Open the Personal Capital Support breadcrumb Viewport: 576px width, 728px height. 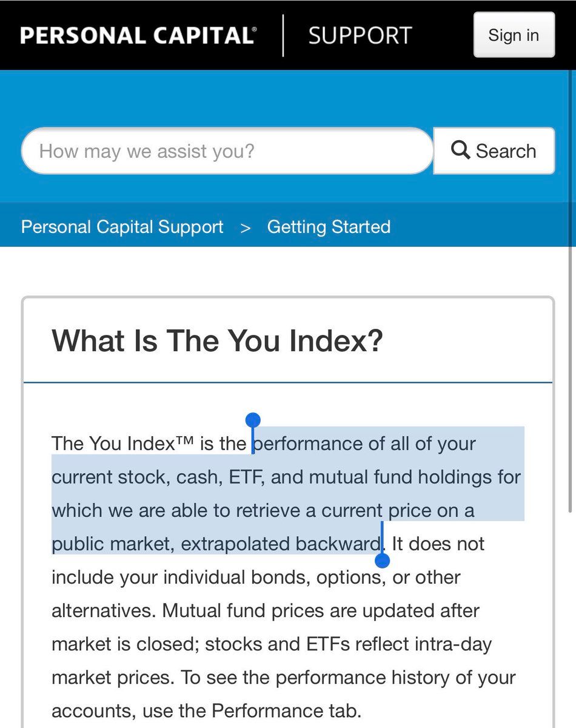pos(122,227)
